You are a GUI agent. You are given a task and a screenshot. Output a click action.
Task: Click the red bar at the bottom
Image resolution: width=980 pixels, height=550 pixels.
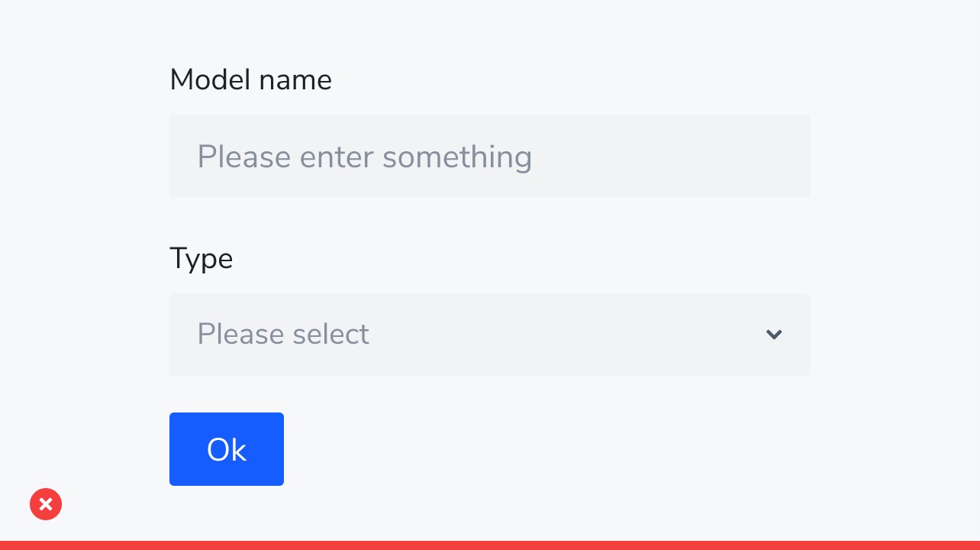click(490, 545)
